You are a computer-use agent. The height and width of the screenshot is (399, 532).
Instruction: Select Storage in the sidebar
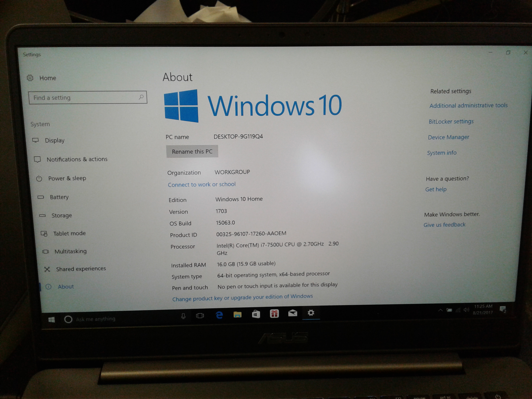pyautogui.click(x=62, y=215)
